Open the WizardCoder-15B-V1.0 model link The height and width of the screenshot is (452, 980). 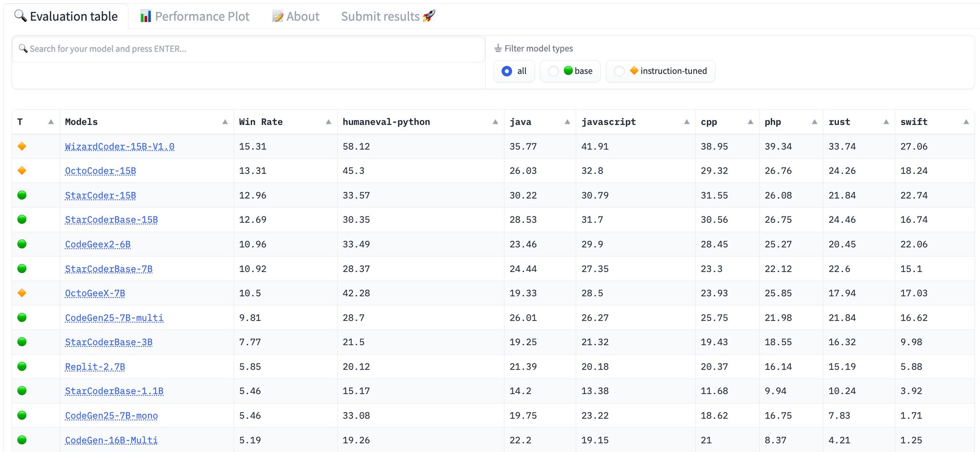(x=120, y=147)
